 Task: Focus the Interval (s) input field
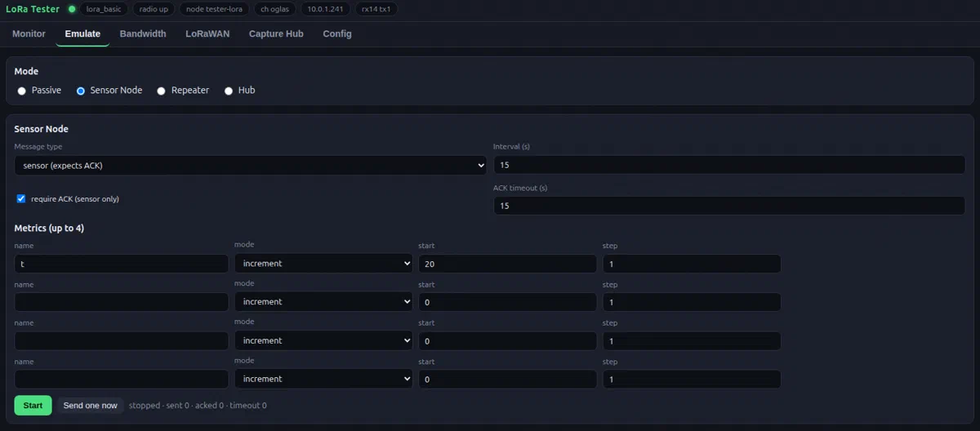tap(729, 165)
